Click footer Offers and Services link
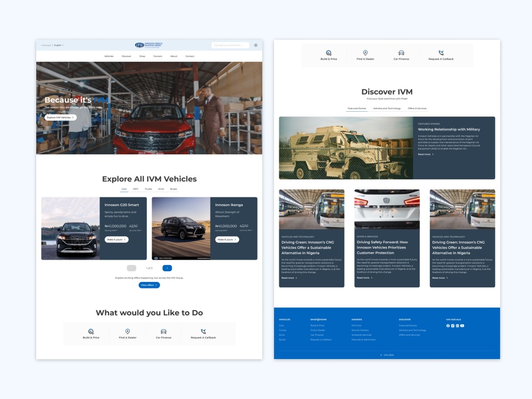The height and width of the screenshot is (399, 532). tap(409, 335)
